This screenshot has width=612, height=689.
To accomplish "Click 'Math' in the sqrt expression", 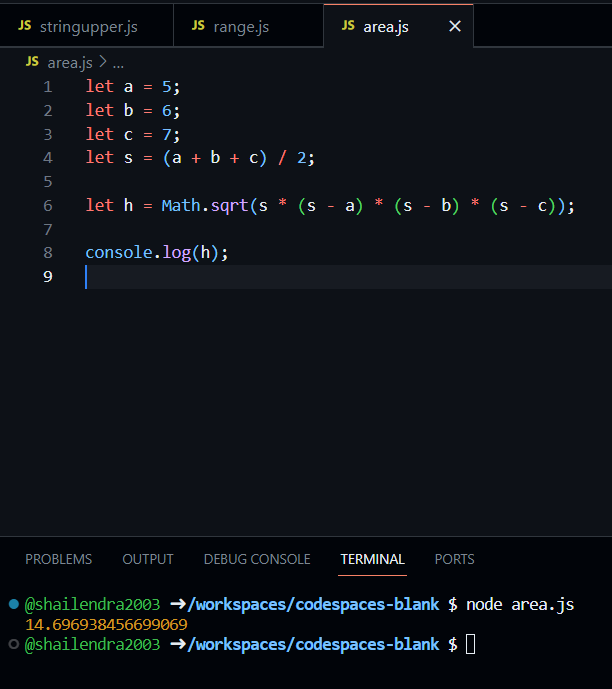I will [x=181, y=205].
